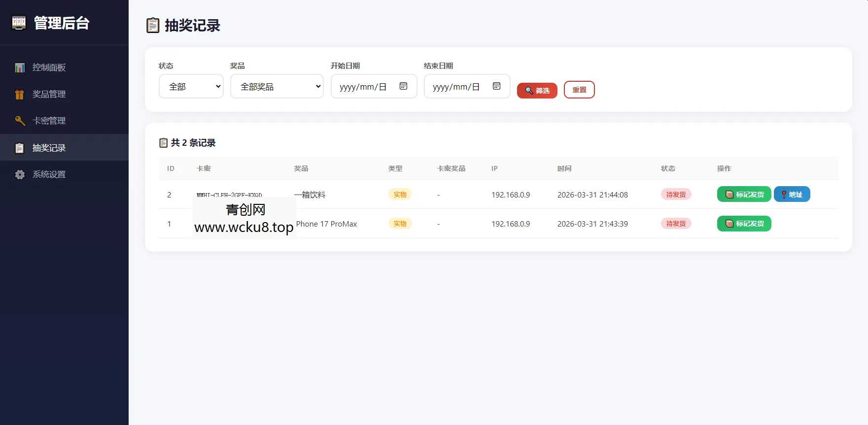Click the 管理后台 title text
Screen dimensions: 868x425
(62, 23)
